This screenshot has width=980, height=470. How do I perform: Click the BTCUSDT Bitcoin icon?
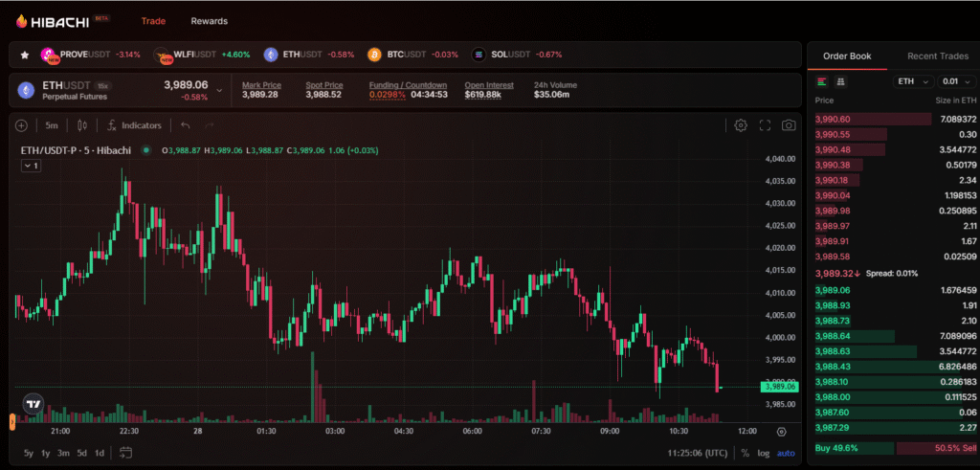pos(374,55)
